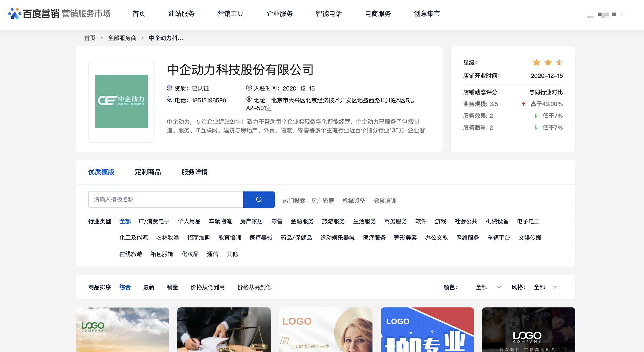The image size is (644, 352).
Task: Click the certification badge icon beside 资质
Action: (169, 88)
